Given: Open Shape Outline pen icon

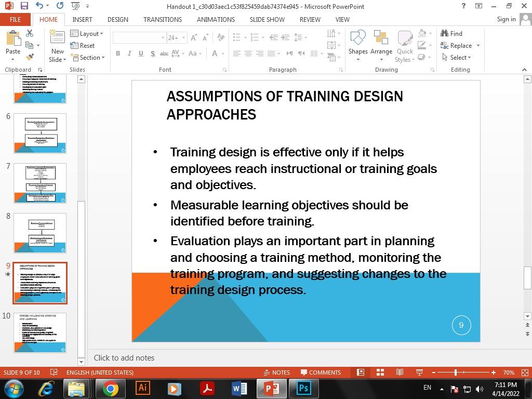Looking at the screenshot, I should (422, 45).
